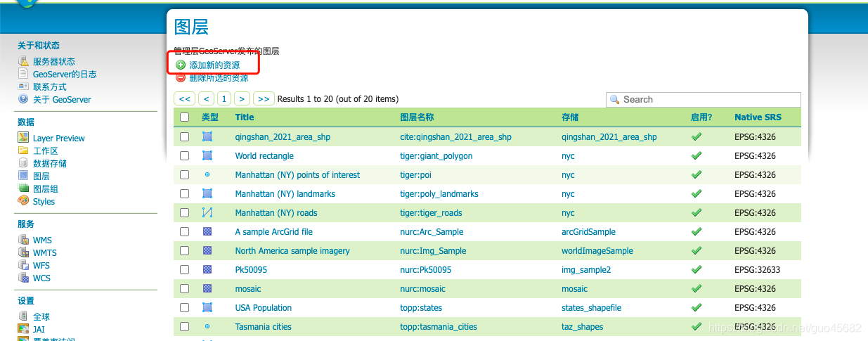
Task: Check the North America sample imagery checkbox
Action: coord(185,250)
